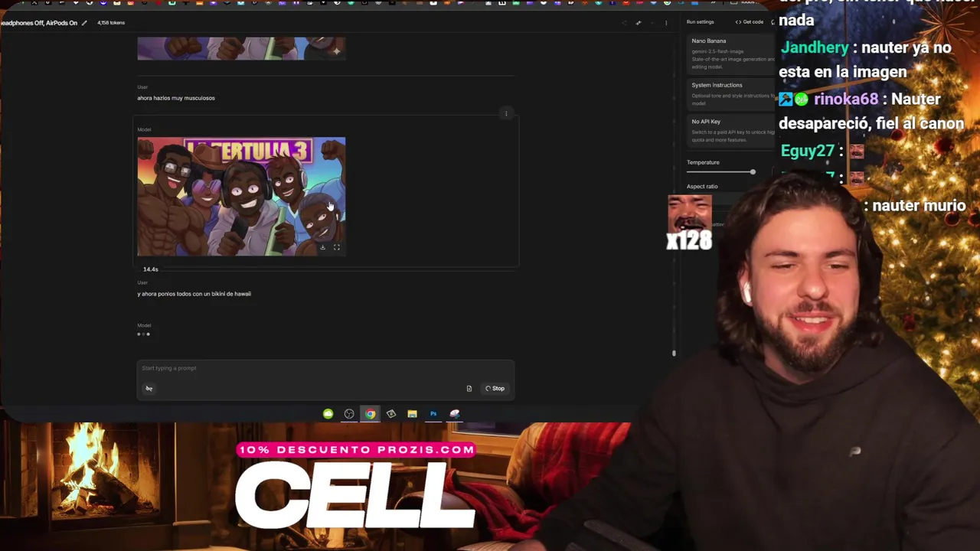Open Photoshop from the taskbar

tap(433, 414)
